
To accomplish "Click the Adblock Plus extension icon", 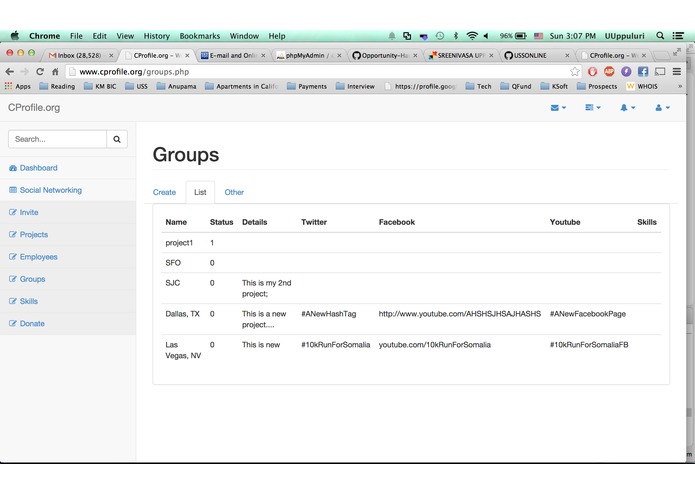I will (609, 71).
